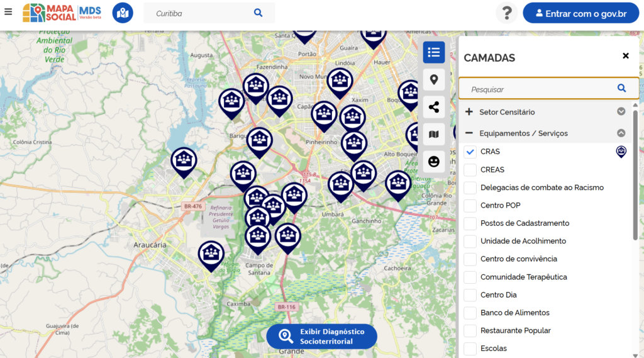Image resolution: width=644 pixels, height=358 pixels.
Task: Click the CRAS marker near Araucária
Action: click(x=211, y=256)
